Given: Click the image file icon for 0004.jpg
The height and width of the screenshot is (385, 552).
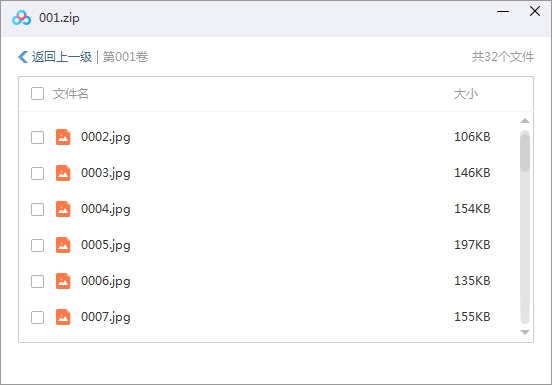Looking at the screenshot, I should coord(63,209).
